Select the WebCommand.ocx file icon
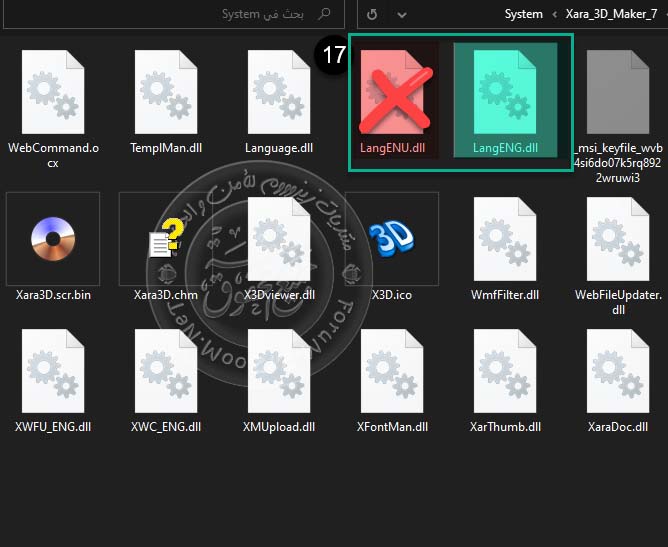The height and width of the screenshot is (547, 668). pyautogui.click(x=53, y=92)
